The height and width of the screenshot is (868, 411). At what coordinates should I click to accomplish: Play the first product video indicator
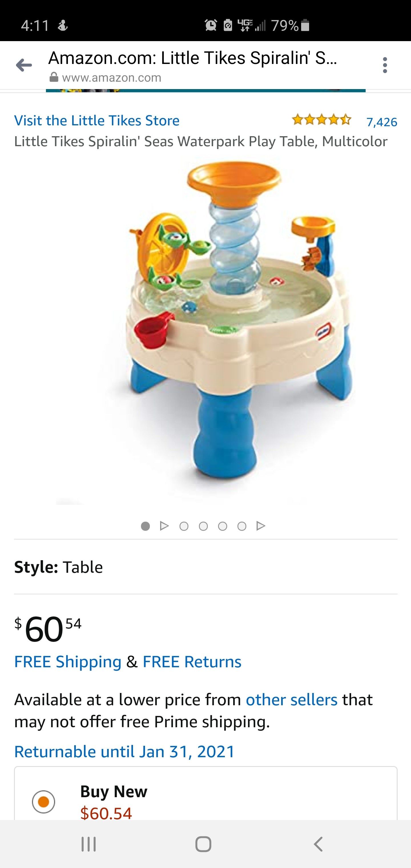tap(164, 526)
